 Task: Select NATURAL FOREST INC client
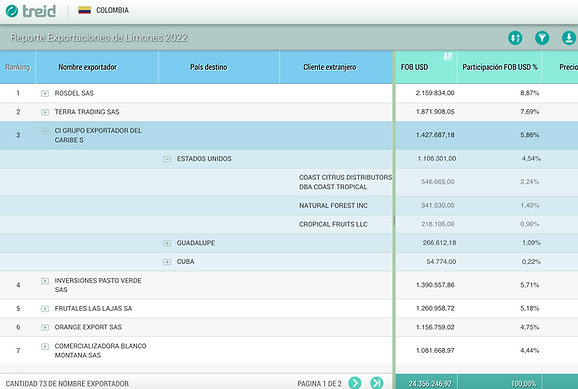333,205
